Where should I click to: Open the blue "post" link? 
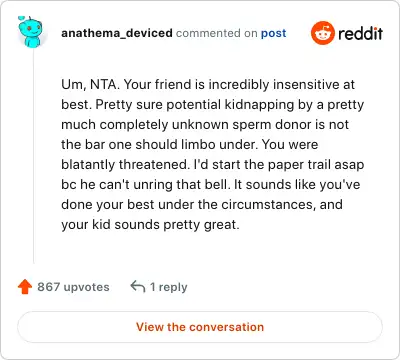point(273,33)
